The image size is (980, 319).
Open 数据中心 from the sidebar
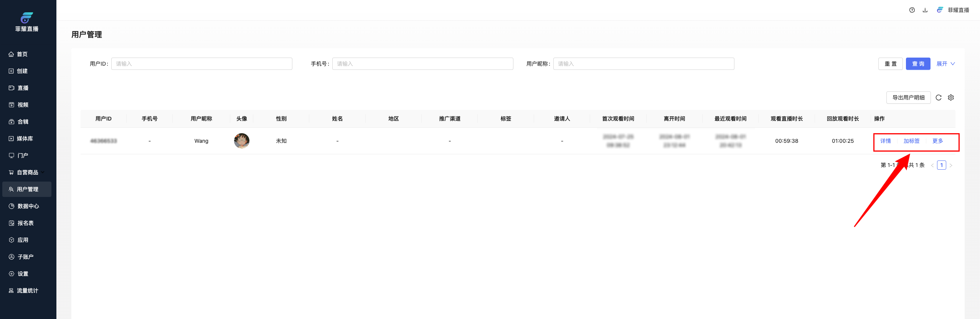(28, 206)
